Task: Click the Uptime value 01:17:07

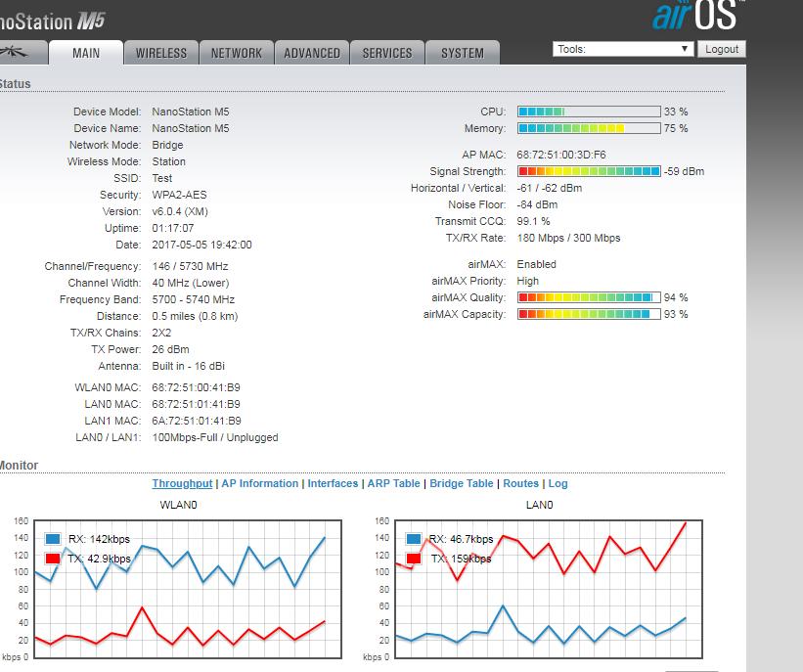Action: tap(173, 228)
